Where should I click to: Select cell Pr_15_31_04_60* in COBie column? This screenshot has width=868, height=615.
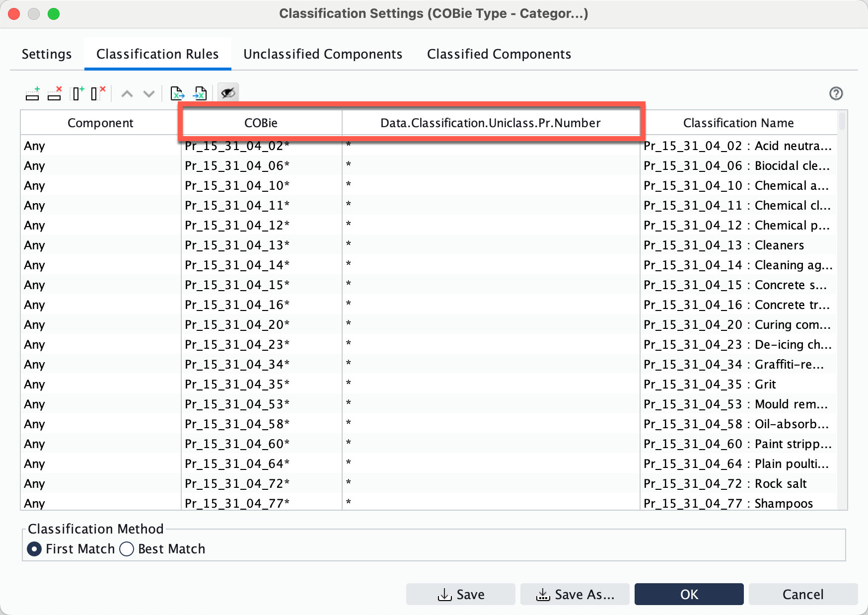point(262,444)
